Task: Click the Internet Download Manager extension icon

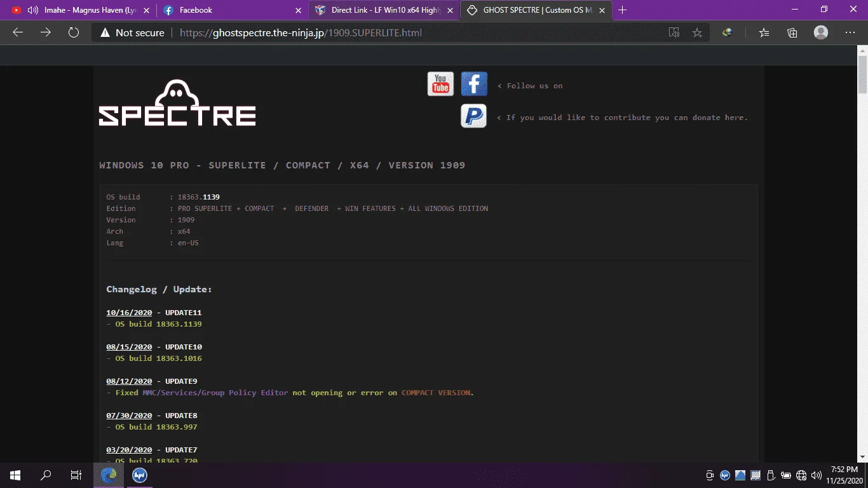Action: click(728, 33)
